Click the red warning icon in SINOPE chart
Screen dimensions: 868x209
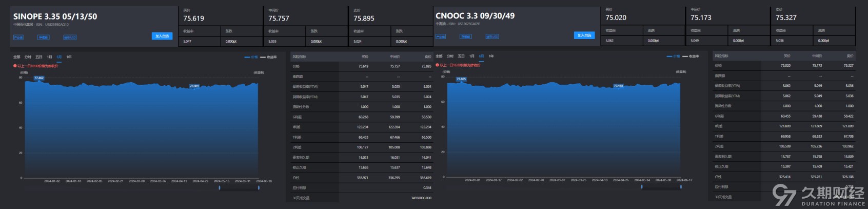15,66
